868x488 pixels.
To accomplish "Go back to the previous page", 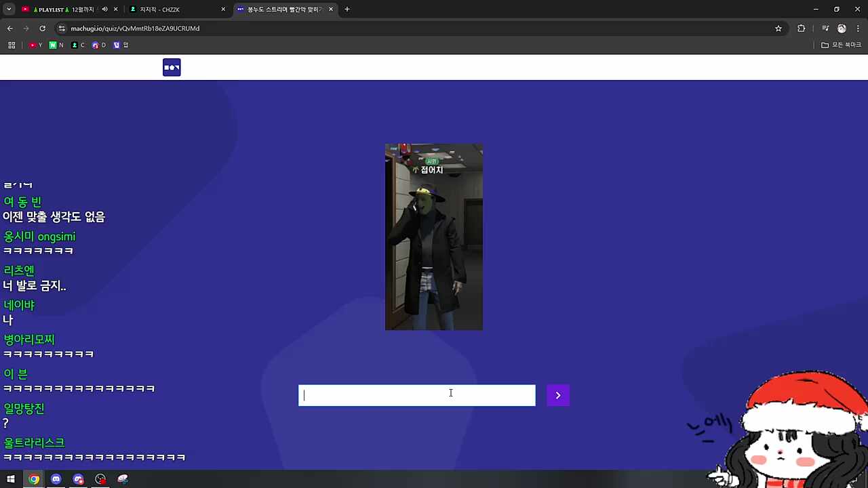I will (10, 28).
